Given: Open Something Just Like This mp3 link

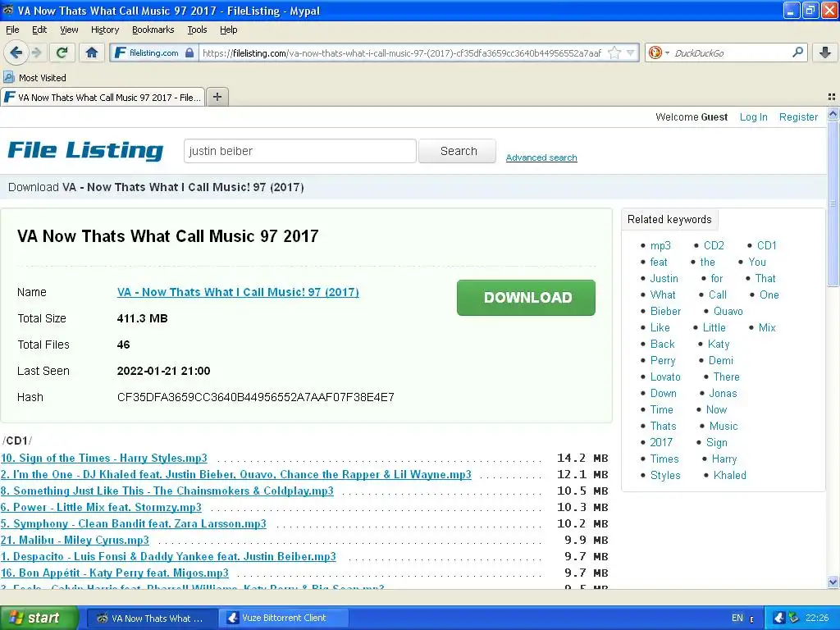Looking at the screenshot, I should pos(167,491).
